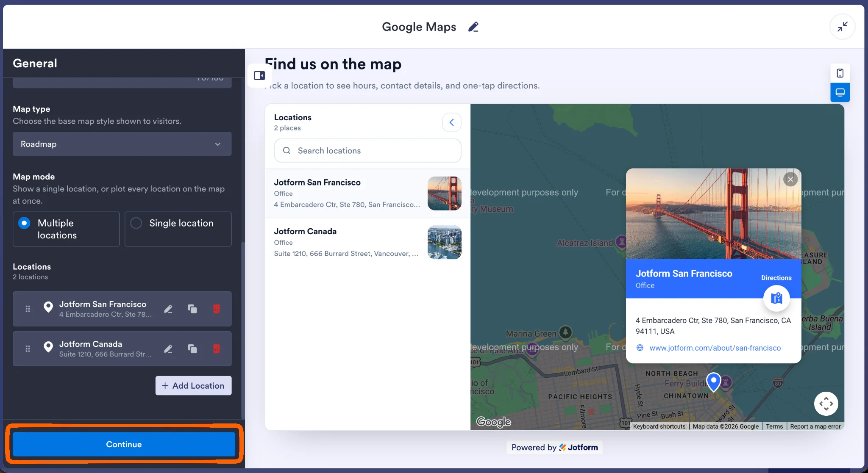Click the Marina Green park marker
This screenshot has width=868, height=473.
pos(565,332)
